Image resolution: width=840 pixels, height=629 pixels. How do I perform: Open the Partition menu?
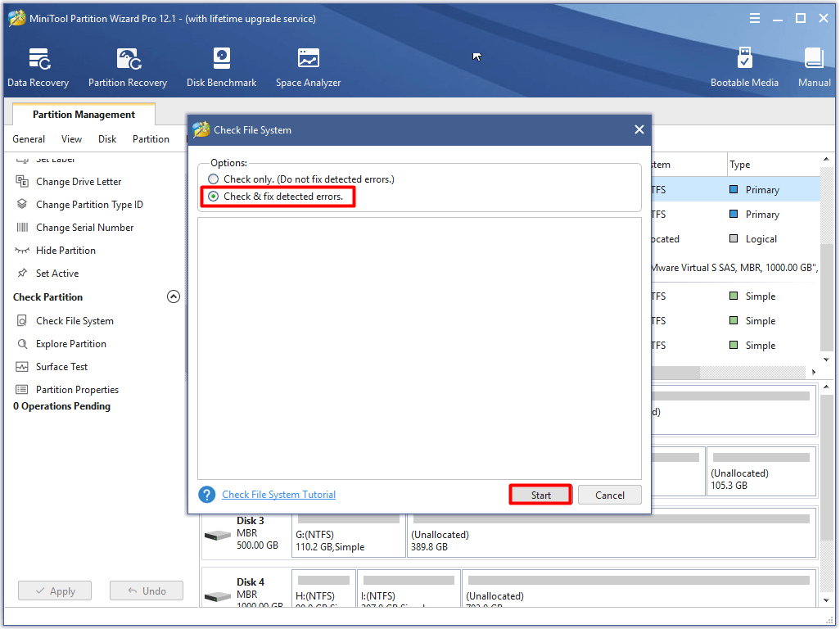(x=151, y=138)
